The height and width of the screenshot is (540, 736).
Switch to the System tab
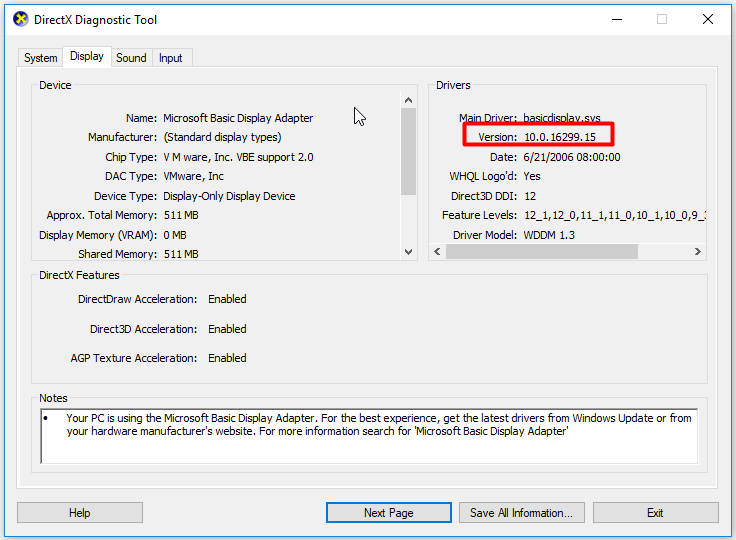click(x=41, y=58)
